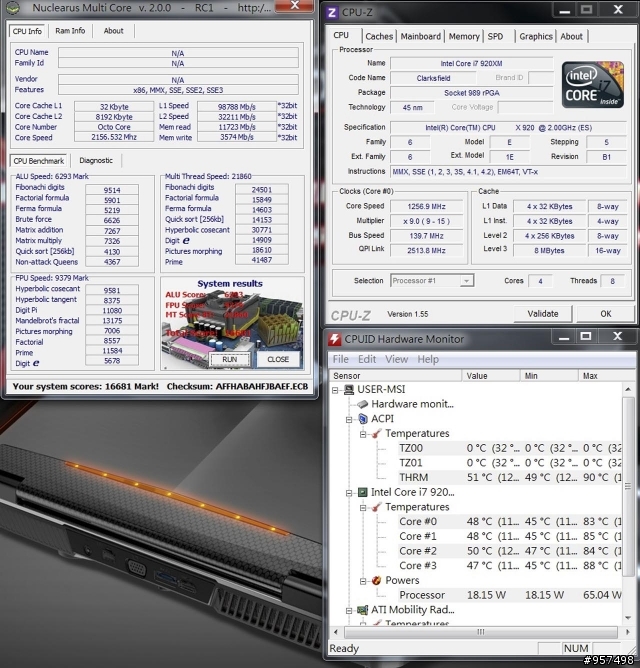
Task: Open the About tab in CPU-Z
Action: 571,37
